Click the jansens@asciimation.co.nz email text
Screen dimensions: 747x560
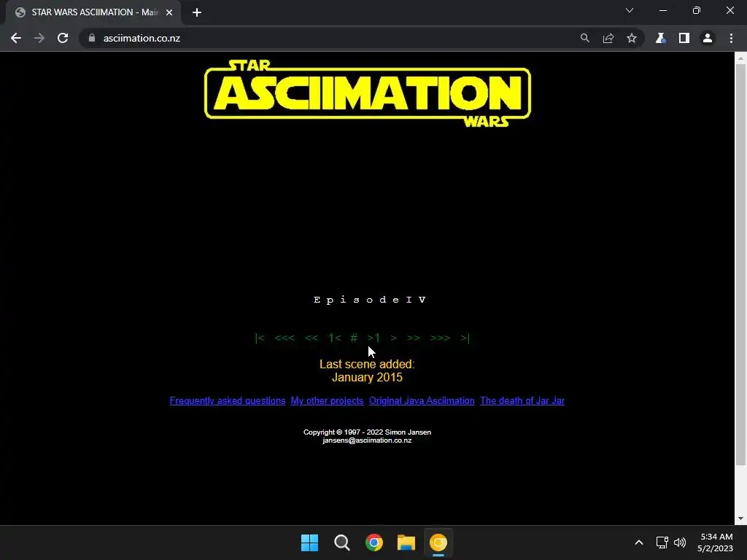[367, 440]
